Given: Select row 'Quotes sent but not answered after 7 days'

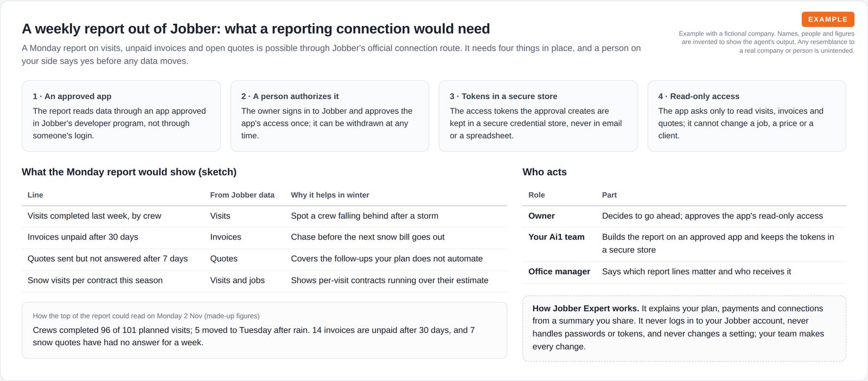Looking at the screenshot, I should pos(264,259).
